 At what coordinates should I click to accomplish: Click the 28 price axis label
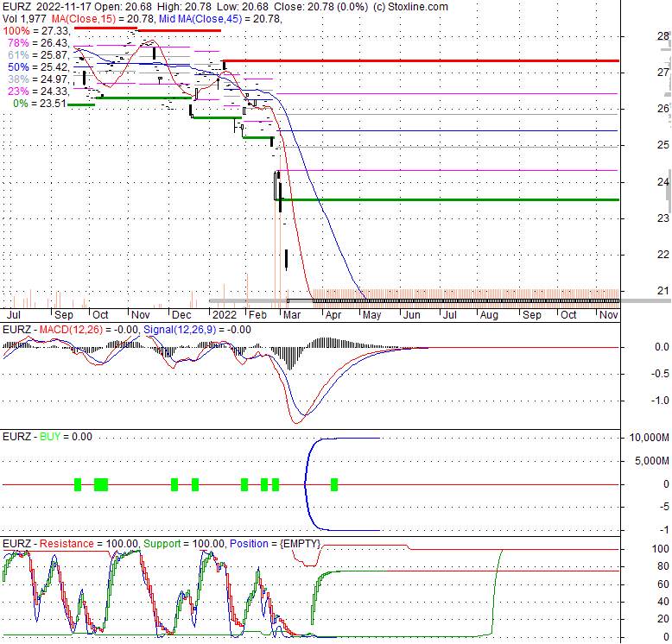point(663,36)
